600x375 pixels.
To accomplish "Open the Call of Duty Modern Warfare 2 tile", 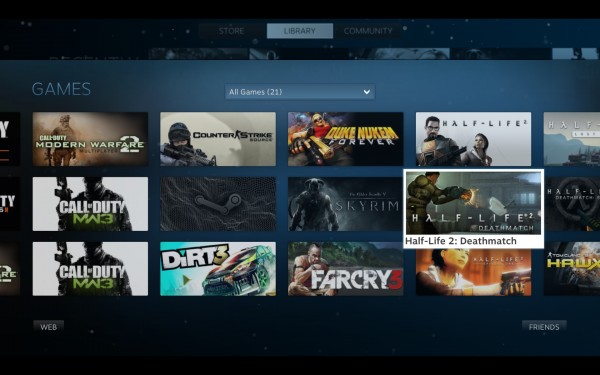I will [90, 139].
